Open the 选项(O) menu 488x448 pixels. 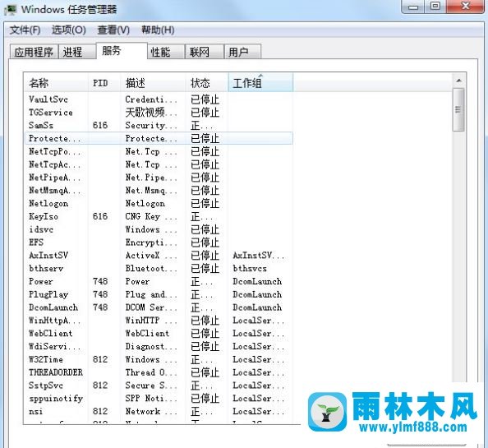pyautogui.click(x=69, y=30)
